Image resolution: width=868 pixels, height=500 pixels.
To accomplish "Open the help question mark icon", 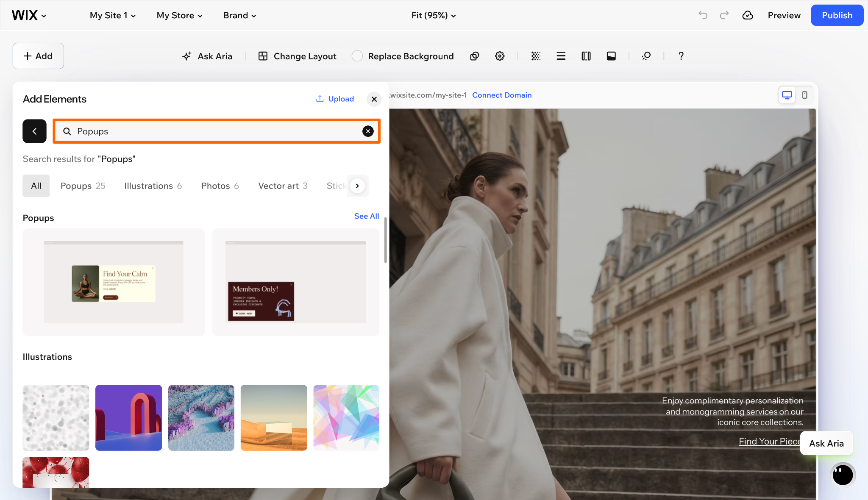I will [x=681, y=56].
